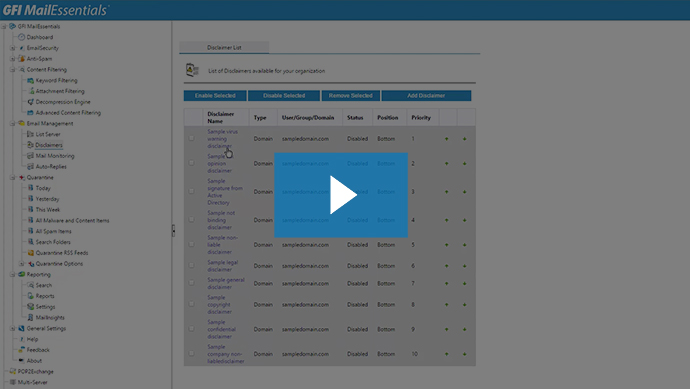The image size is (690, 389).
Task: Open Help in the navigation tree
Action: (33, 339)
